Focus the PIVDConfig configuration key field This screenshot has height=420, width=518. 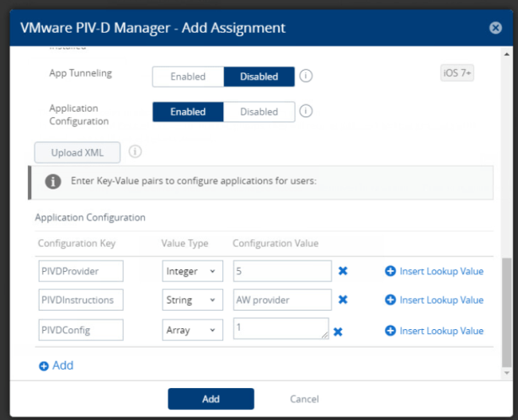click(x=81, y=330)
